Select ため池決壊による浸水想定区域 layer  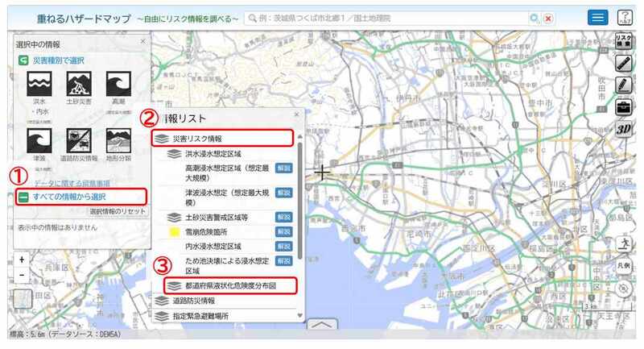[227, 265]
